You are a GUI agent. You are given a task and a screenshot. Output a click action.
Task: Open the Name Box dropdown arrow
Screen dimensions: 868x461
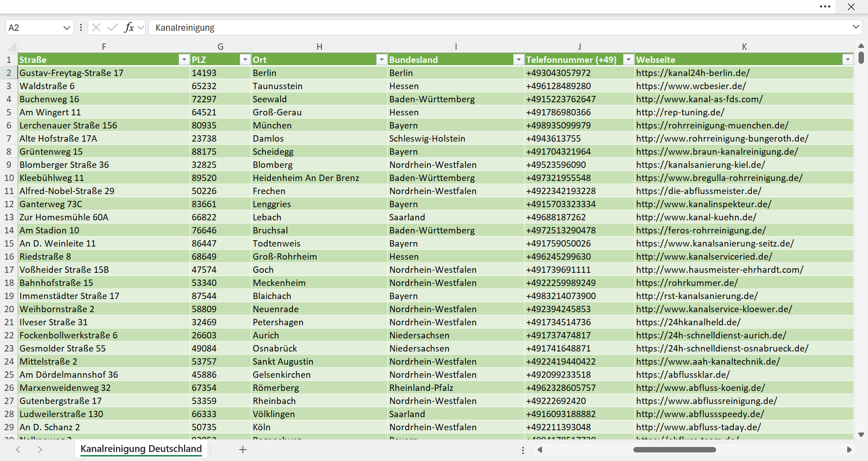[67, 28]
